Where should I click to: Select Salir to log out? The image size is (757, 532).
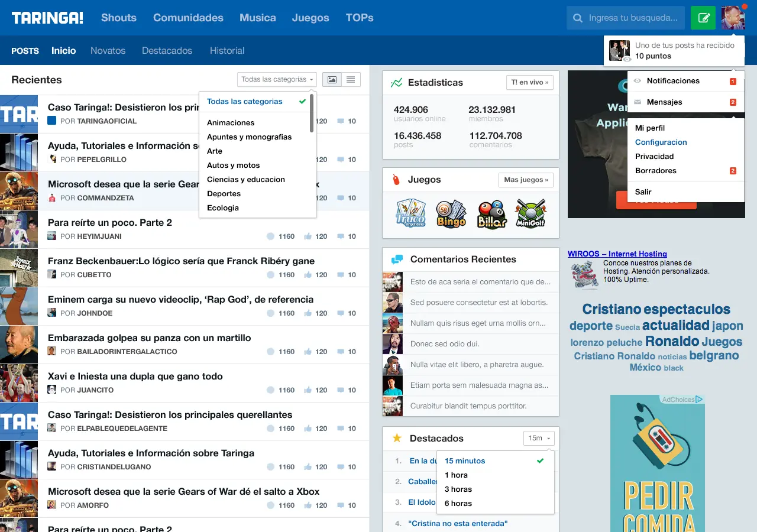[643, 192]
